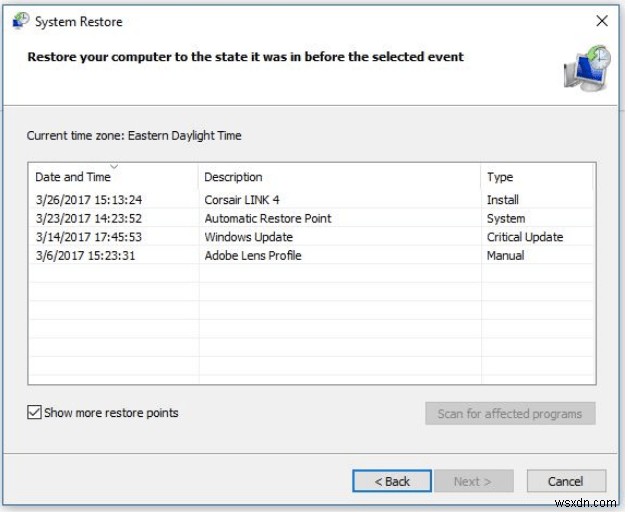628x513 pixels.
Task: Close the System Restore dialog
Action: coord(602,21)
